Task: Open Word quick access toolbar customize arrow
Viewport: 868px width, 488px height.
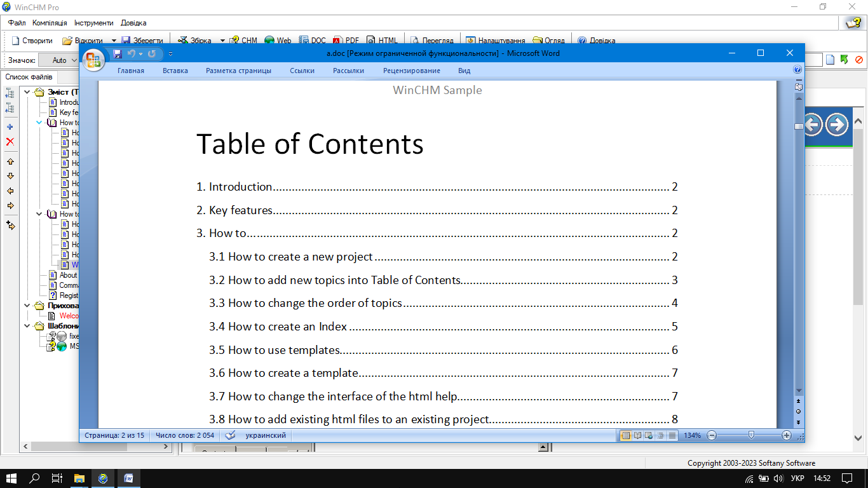Action: (171, 54)
